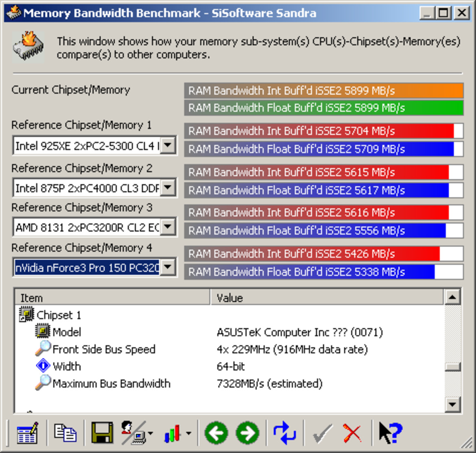
Task: Click the What's This help cursor icon
Action: 391,433
